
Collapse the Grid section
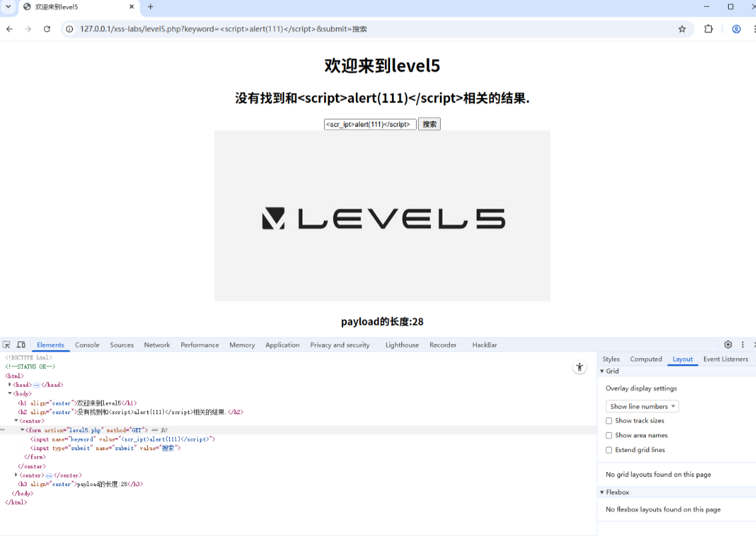click(x=602, y=371)
